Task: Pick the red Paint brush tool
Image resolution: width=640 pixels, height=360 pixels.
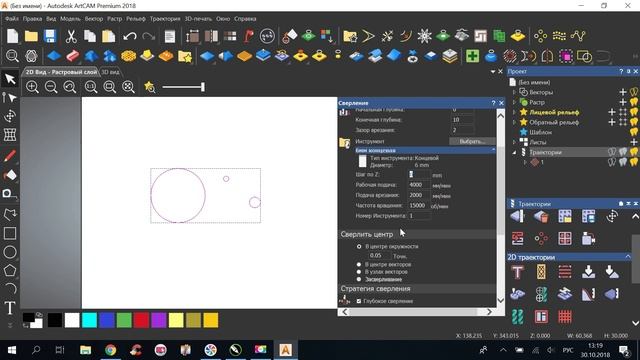Action: point(10,156)
